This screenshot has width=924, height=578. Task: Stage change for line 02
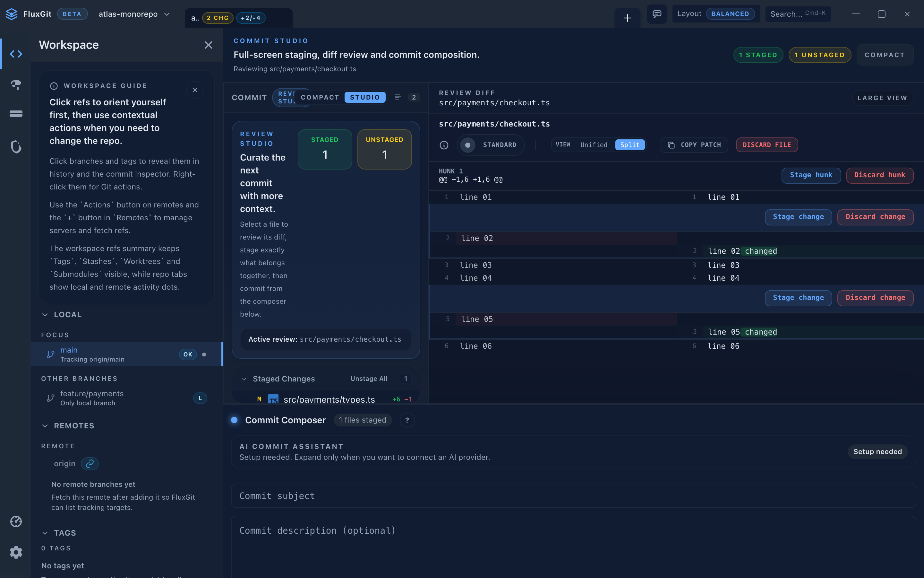[x=798, y=217]
